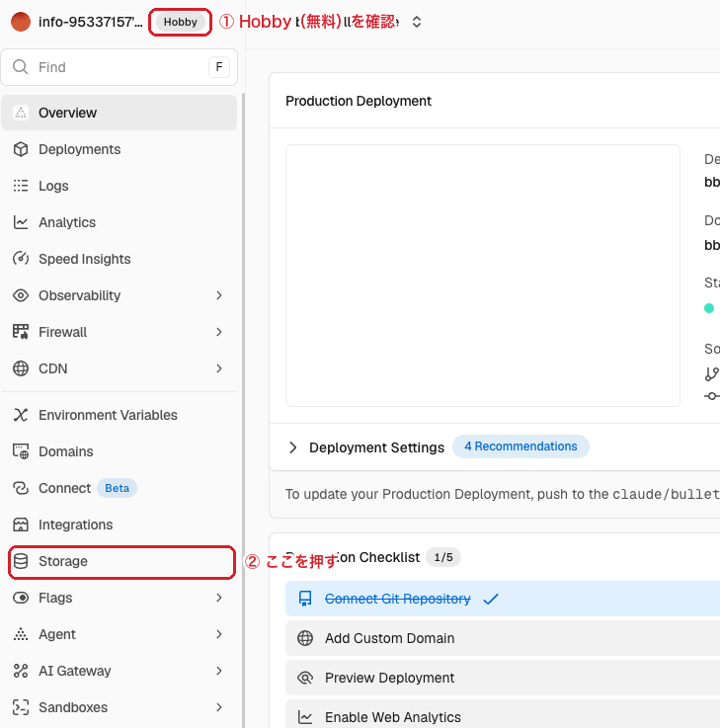Image resolution: width=720 pixels, height=728 pixels.
Task: Go to Deployments in sidebar
Action: [x=119, y=149]
